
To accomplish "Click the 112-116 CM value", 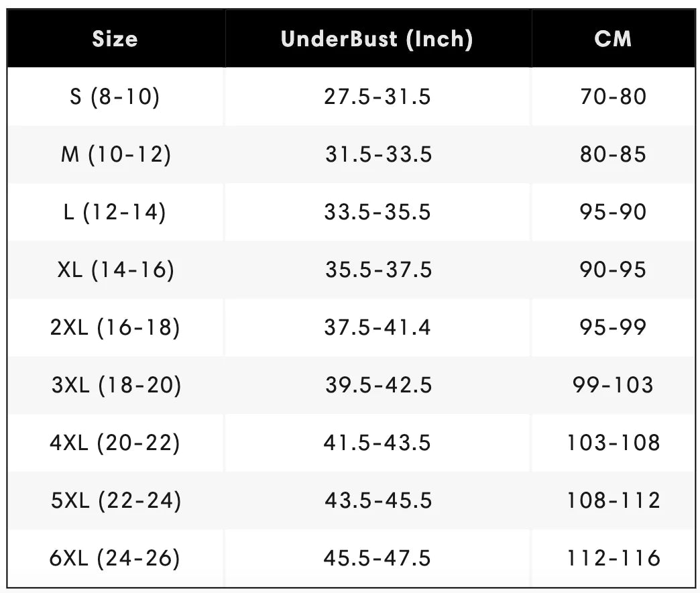I will pyautogui.click(x=614, y=557).
